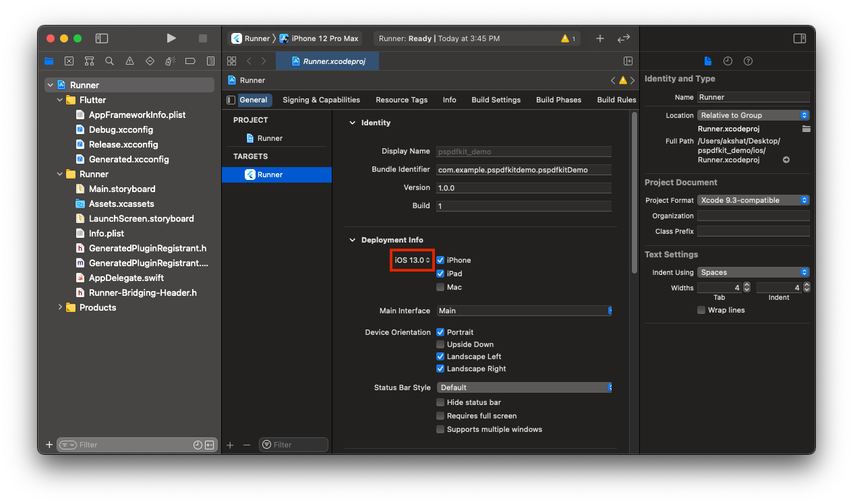Uncheck Portrait orientation
This screenshot has width=853, height=504.
pos(440,332)
